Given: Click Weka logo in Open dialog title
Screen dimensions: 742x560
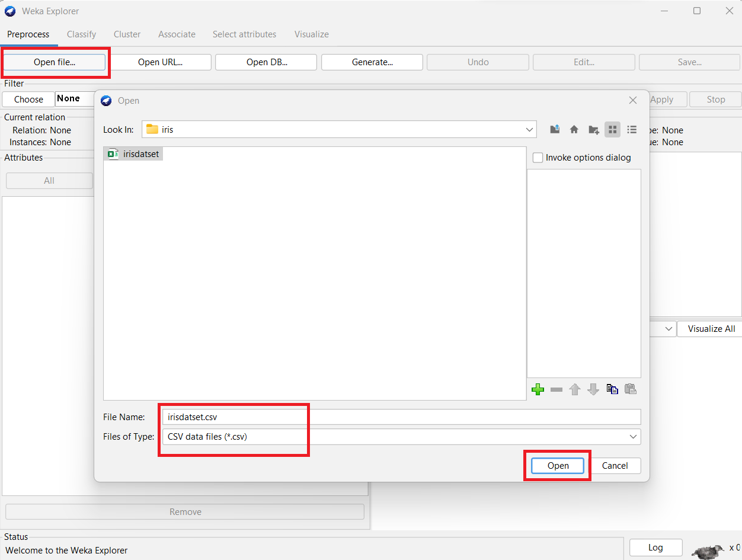Looking at the screenshot, I should click(x=106, y=101).
